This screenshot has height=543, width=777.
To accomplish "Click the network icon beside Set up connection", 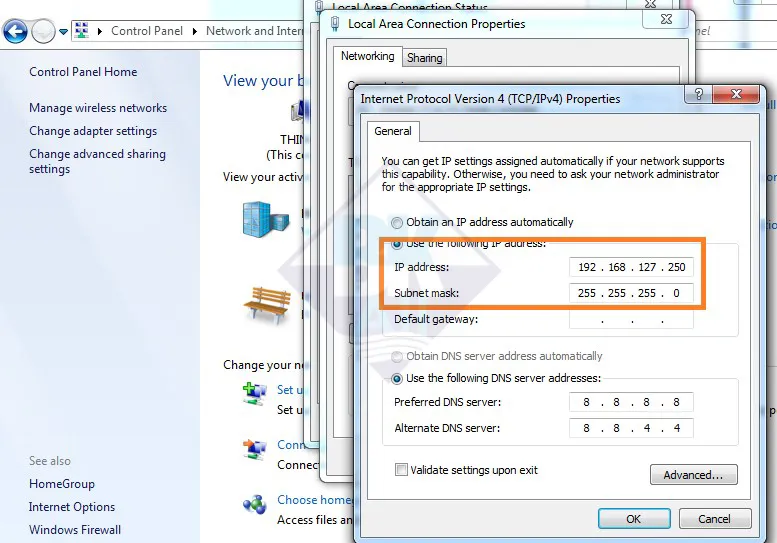I will click(x=254, y=393).
